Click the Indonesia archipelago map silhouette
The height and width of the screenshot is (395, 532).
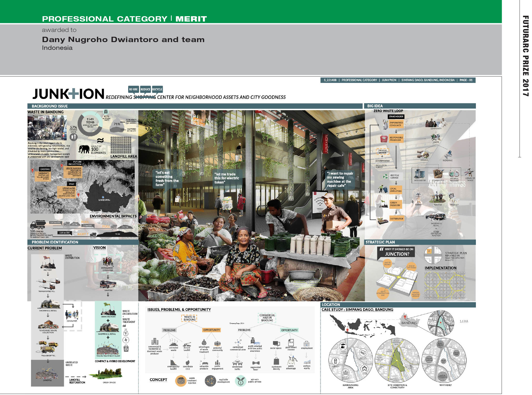363,325
